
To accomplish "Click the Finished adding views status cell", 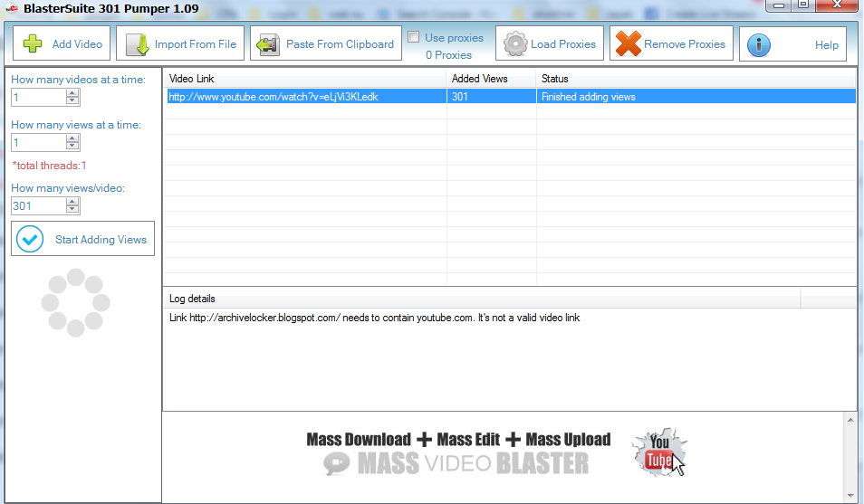I will pyautogui.click(x=696, y=97).
